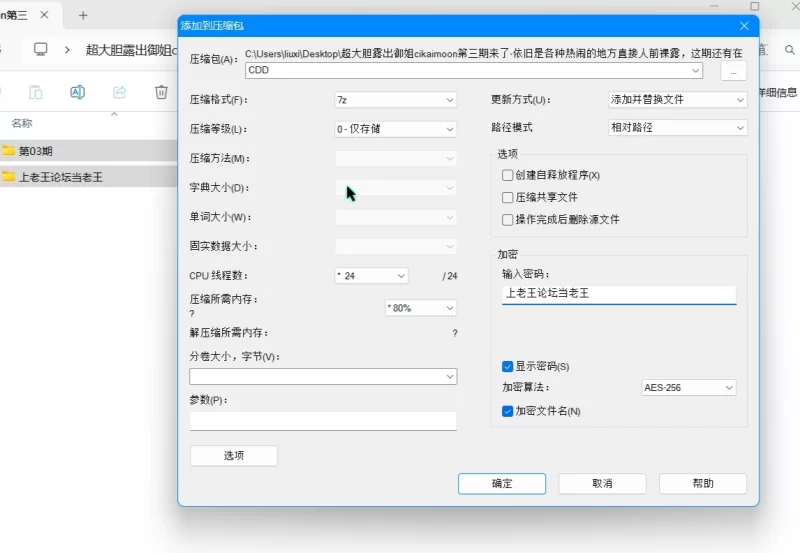Click the This PC monitor icon in address bar
The height and width of the screenshot is (553, 800).
coord(40,49)
